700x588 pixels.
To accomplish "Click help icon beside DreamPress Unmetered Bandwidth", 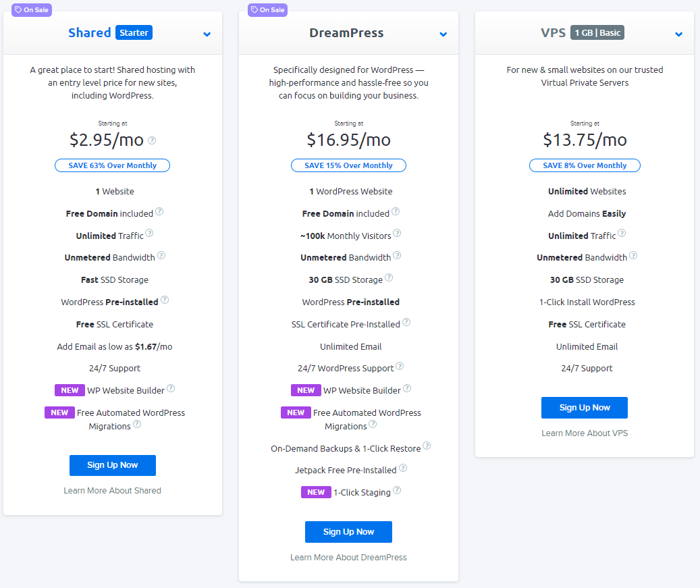I will (397, 255).
